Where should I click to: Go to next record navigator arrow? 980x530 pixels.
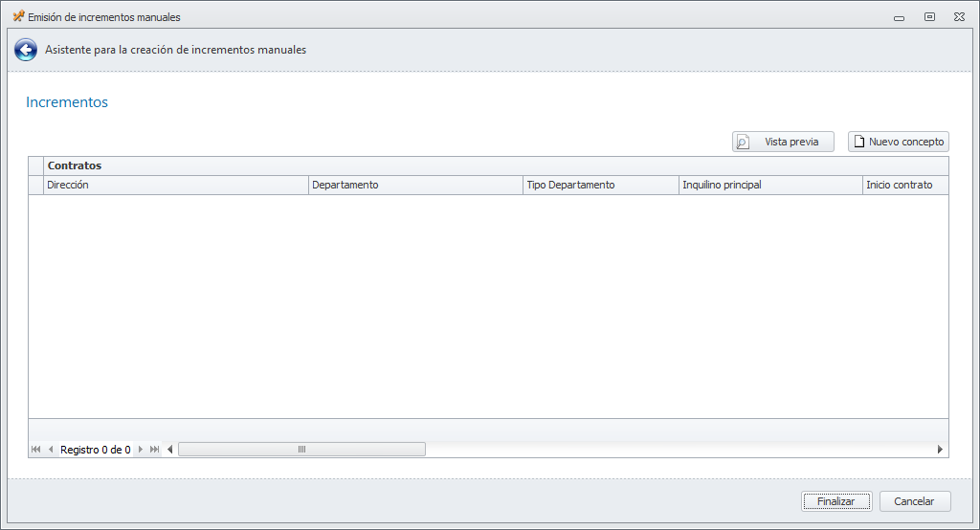(140, 450)
